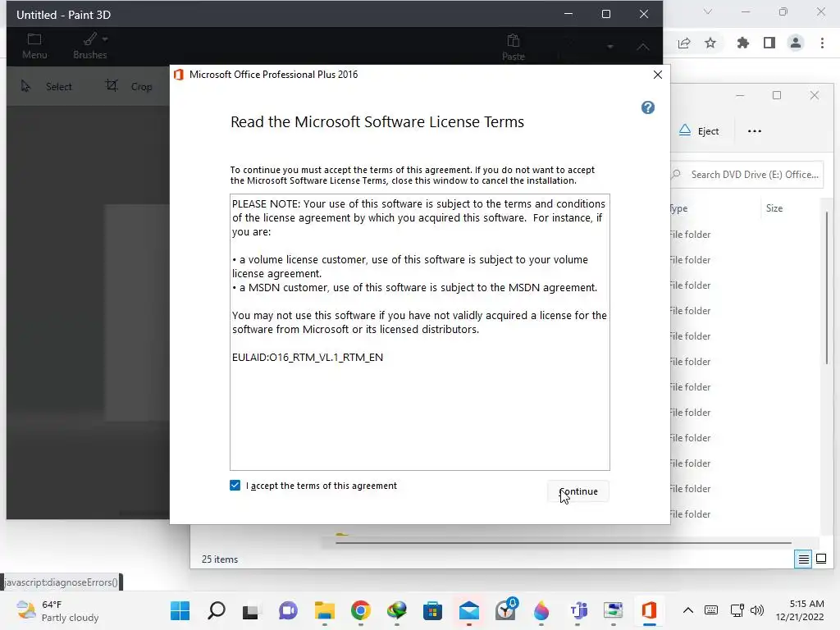This screenshot has height=630, width=840.
Task: Open Internet Download Manager on the taskbar
Action: click(397, 610)
